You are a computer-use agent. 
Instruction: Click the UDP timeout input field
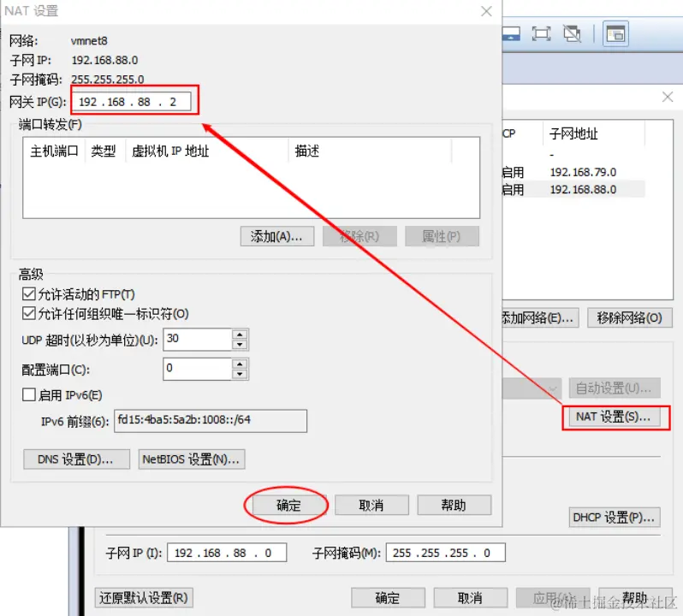[198, 339]
